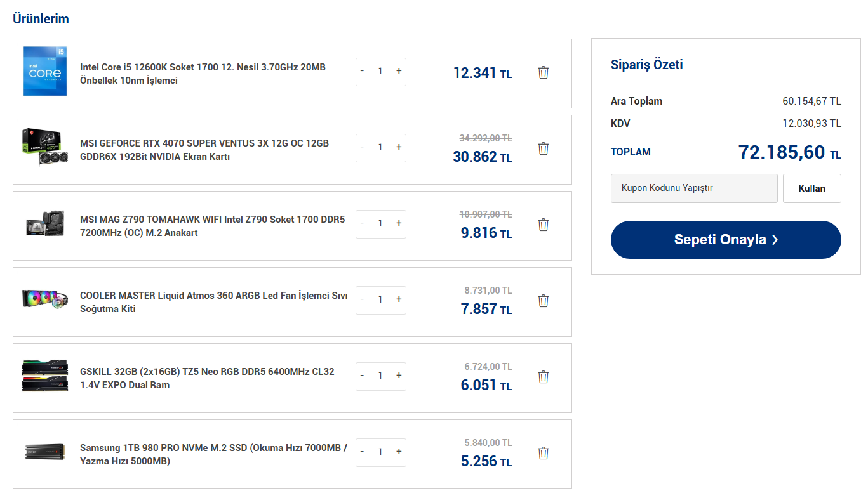This screenshot has width=868, height=498.
Task: Delete Intel Core i5 12600K from cart
Action: (x=543, y=72)
